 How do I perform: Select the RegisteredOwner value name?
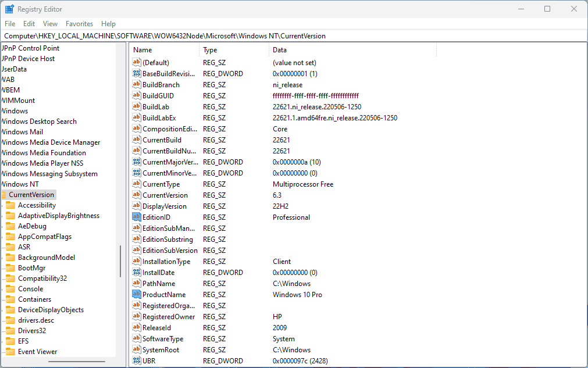pyautogui.click(x=169, y=317)
